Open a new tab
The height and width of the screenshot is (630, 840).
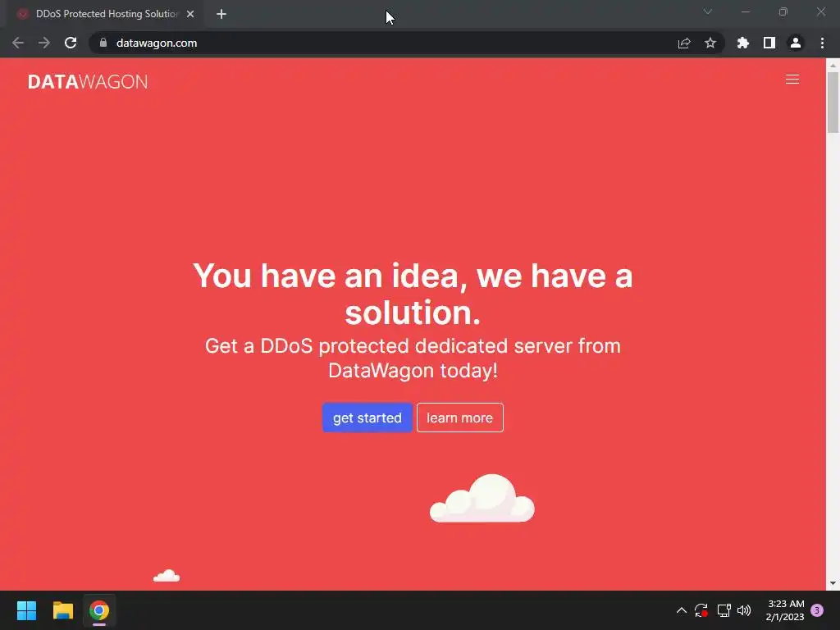click(x=221, y=14)
